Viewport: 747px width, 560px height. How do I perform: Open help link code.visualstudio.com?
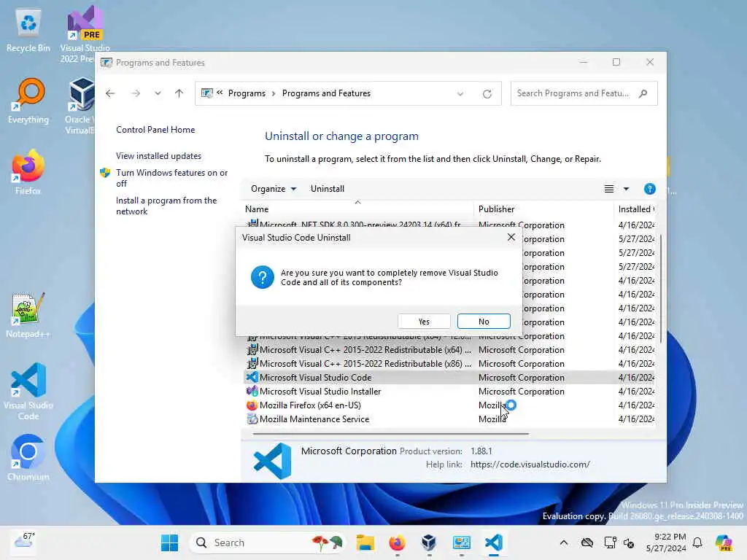[530, 464]
